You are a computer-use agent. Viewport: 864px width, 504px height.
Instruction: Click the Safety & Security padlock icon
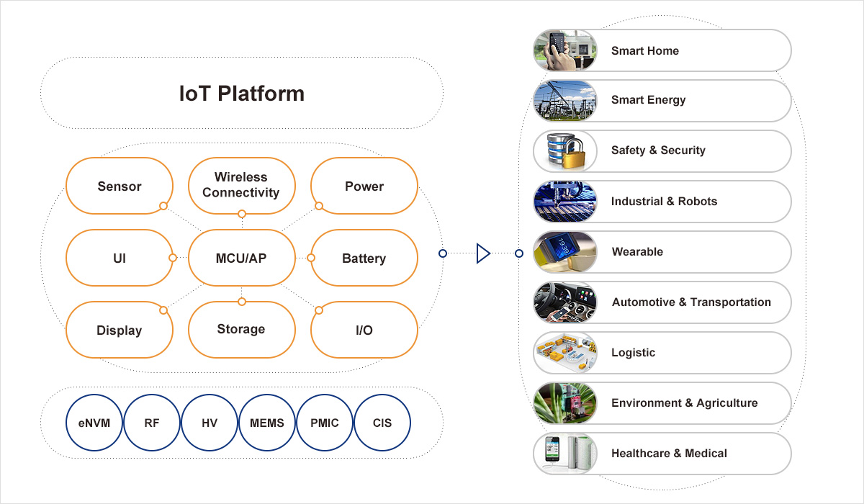(x=565, y=151)
